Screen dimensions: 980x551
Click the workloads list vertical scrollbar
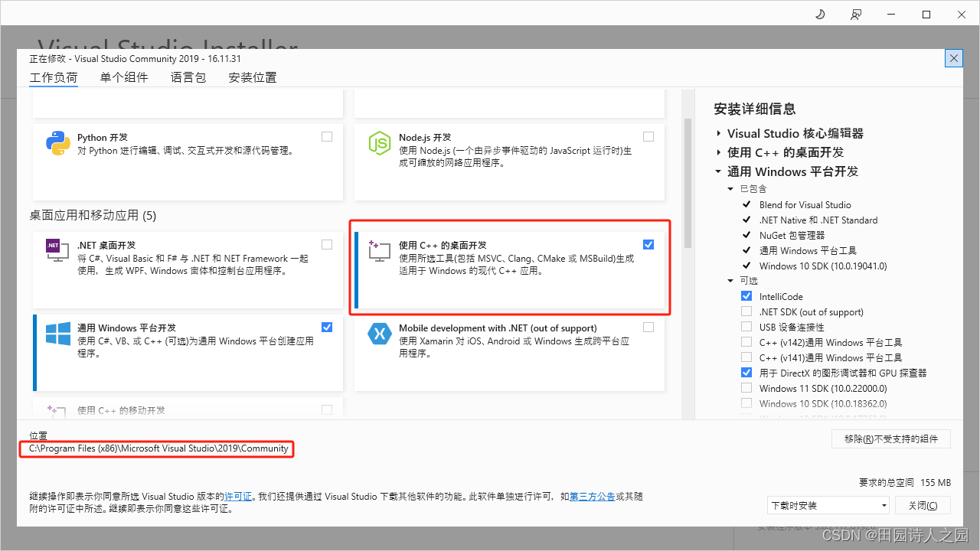(x=688, y=184)
